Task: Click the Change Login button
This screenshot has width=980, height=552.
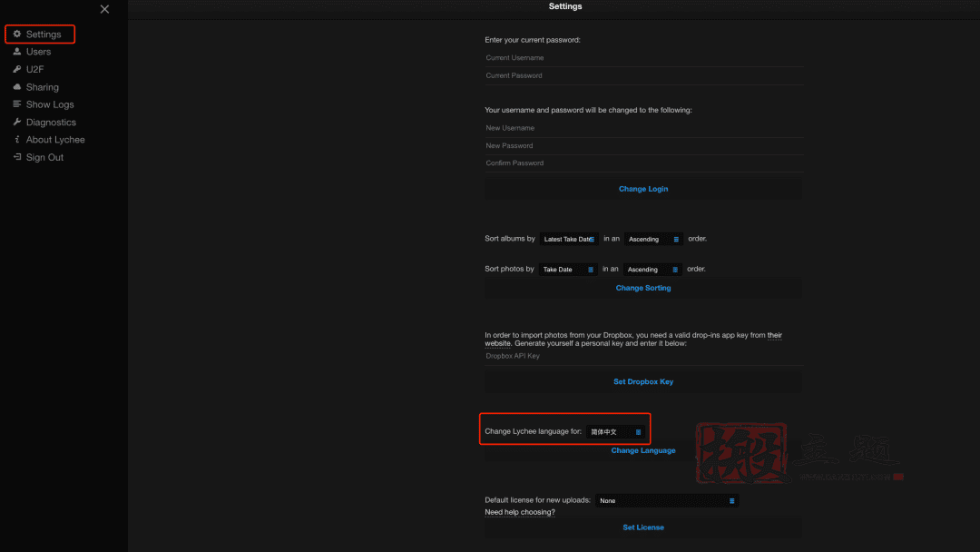Action: pos(643,189)
